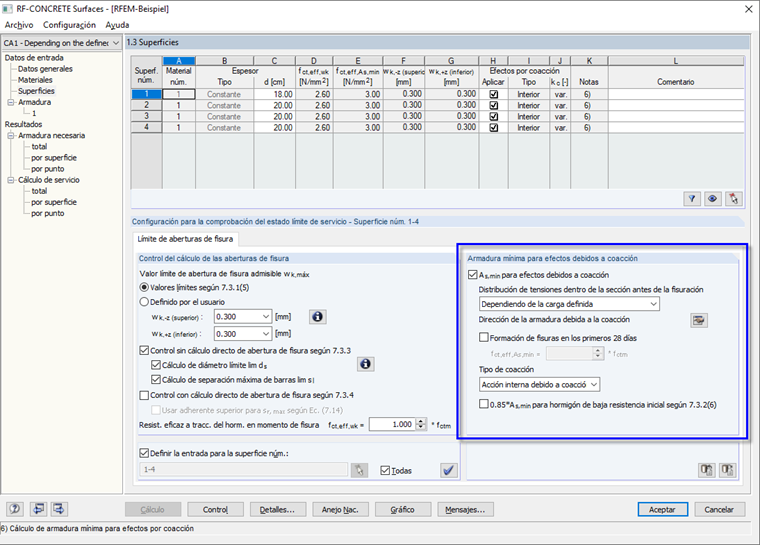
Task: Enable Formación de fisuras en primeros 28 días
Action: point(484,337)
